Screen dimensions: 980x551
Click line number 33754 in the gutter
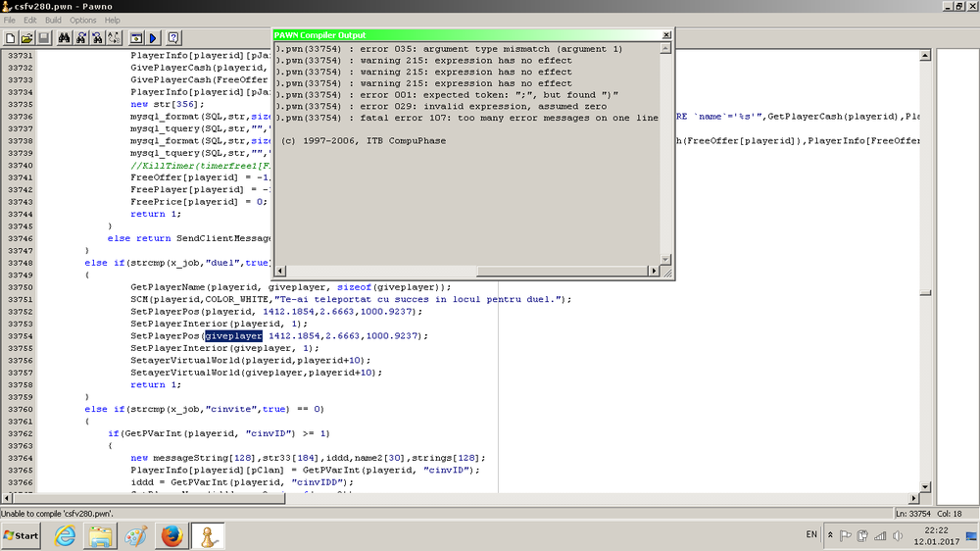click(x=20, y=336)
